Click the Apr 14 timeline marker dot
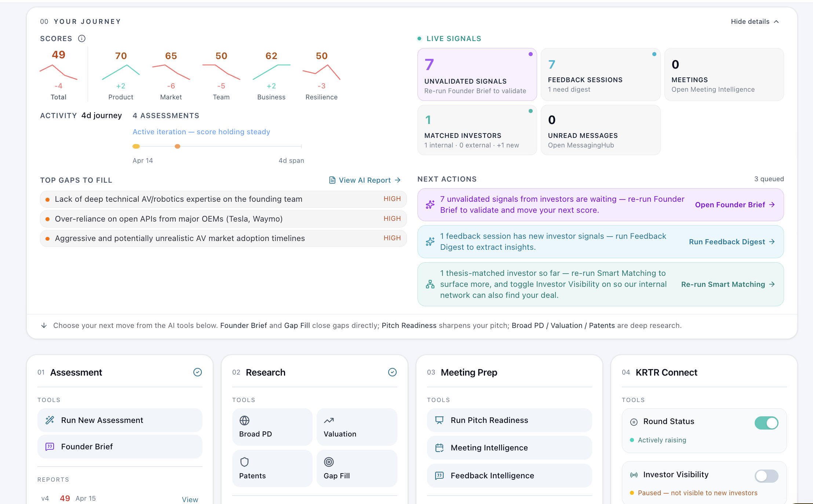Image resolution: width=813 pixels, height=504 pixels. point(136,146)
